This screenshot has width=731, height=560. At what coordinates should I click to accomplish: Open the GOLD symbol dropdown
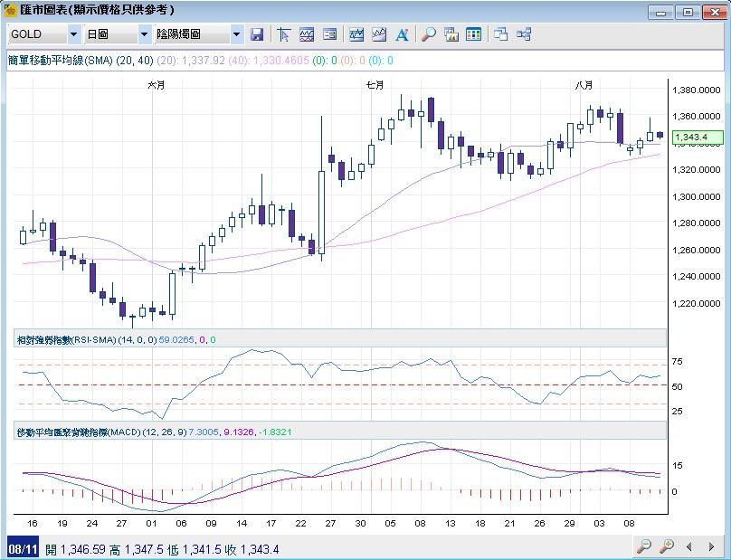[73, 34]
